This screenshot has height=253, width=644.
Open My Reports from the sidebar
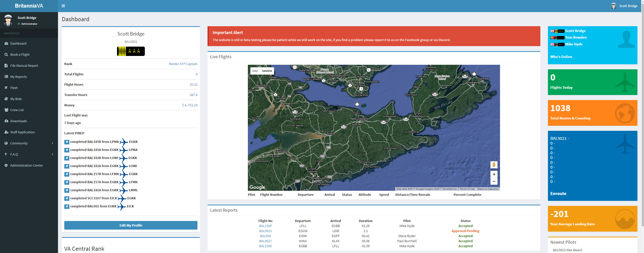[x=18, y=77]
